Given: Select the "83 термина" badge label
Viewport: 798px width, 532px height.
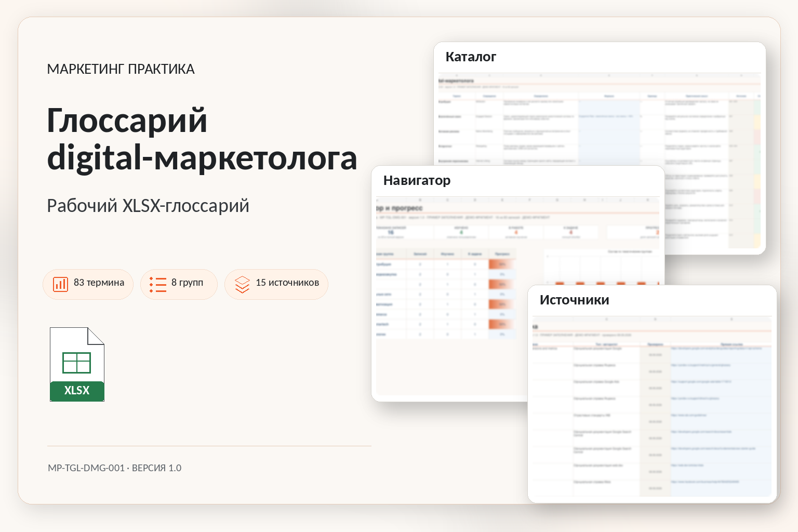Looking at the screenshot, I should (99, 283).
